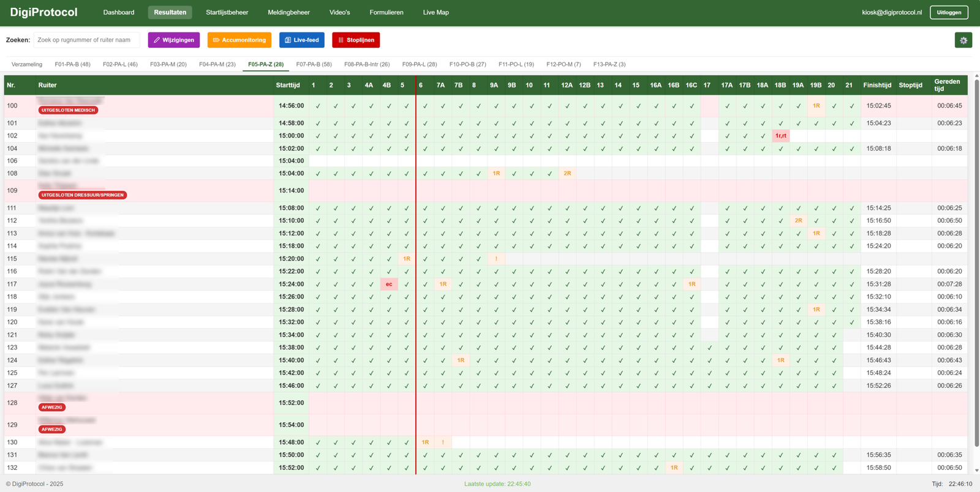Click the pencil icon on Wijzigingen button
The width and height of the screenshot is (980, 492).
coord(157,40)
